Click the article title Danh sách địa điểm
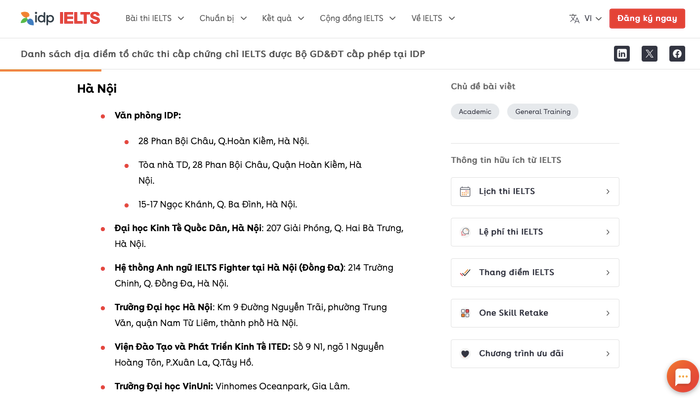The image size is (700, 398). click(223, 54)
